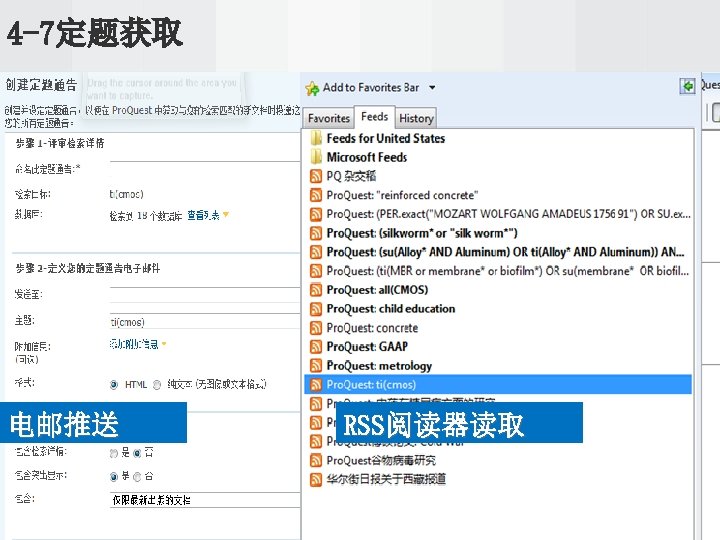Open ProQuest: metrology feed

pos(379,366)
